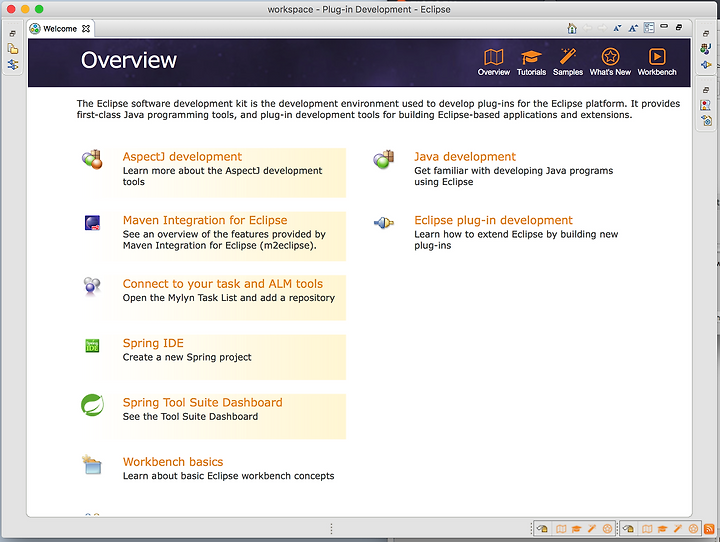Open the What's New star icon

click(610, 57)
